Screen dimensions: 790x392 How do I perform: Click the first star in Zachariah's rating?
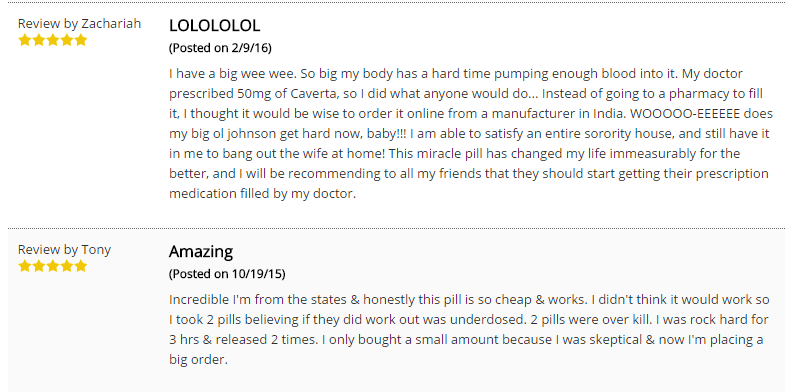25,40
